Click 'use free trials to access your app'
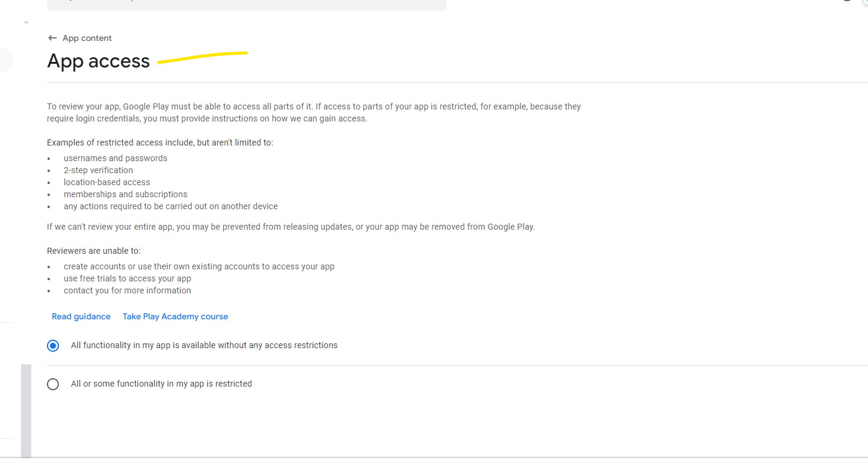Viewport: 868px width, 463px height. pos(128,278)
